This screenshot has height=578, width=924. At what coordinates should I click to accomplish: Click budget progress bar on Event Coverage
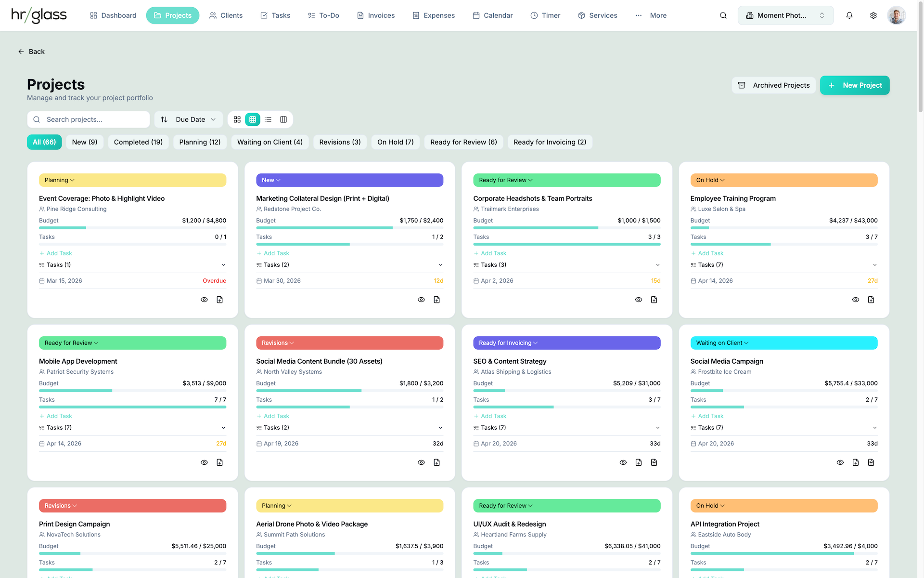pos(132,228)
